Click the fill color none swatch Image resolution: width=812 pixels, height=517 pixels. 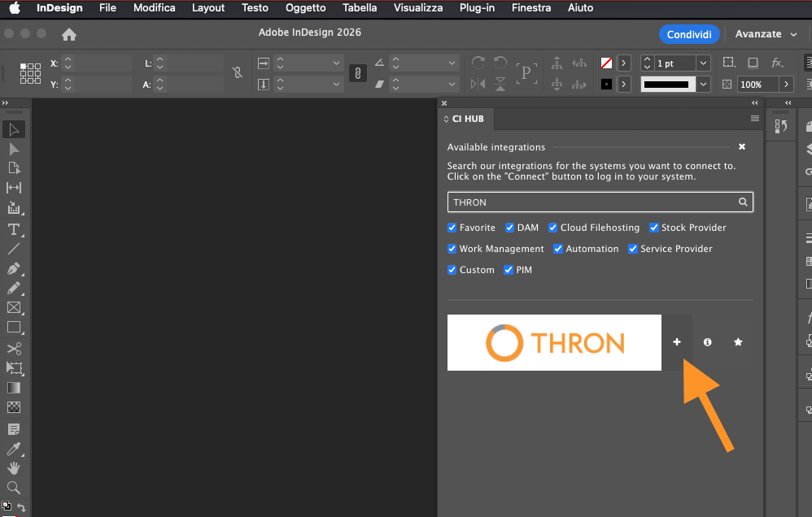[x=606, y=63]
